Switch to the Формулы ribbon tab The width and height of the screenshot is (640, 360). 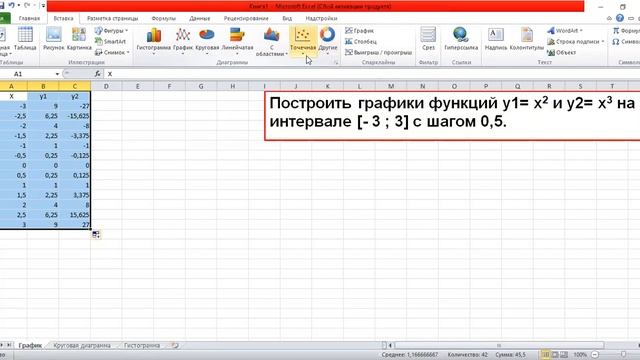click(163, 18)
